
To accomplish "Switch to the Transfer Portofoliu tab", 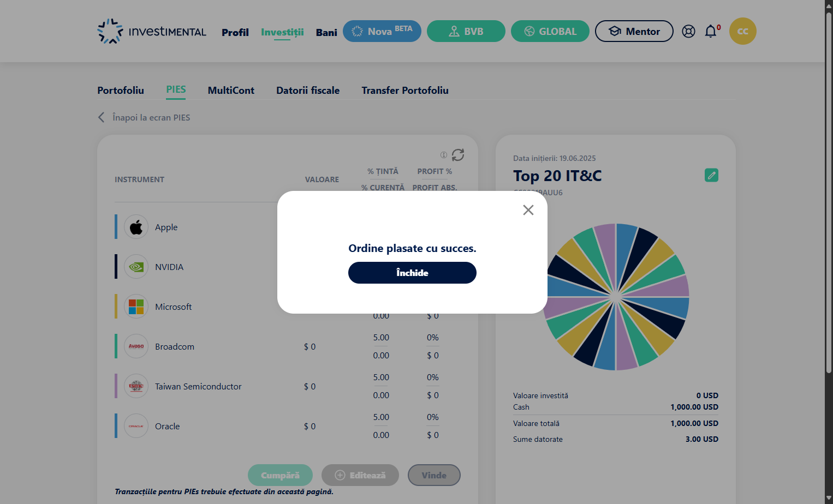I will tap(405, 91).
